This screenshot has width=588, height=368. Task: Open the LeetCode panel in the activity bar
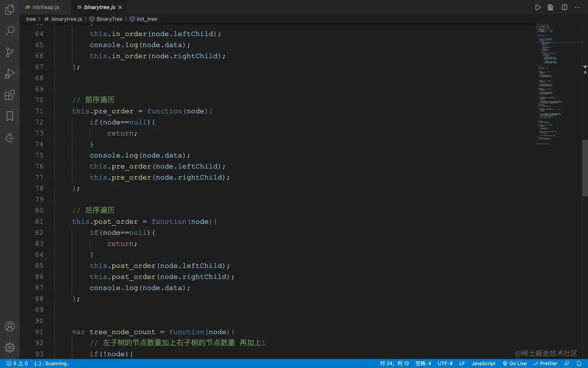pyautogui.click(x=10, y=137)
